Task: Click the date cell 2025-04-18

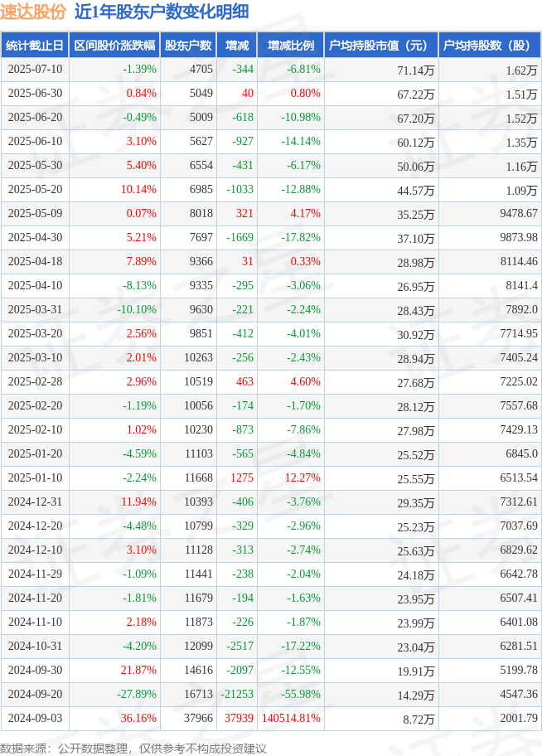Action: click(35, 261)
